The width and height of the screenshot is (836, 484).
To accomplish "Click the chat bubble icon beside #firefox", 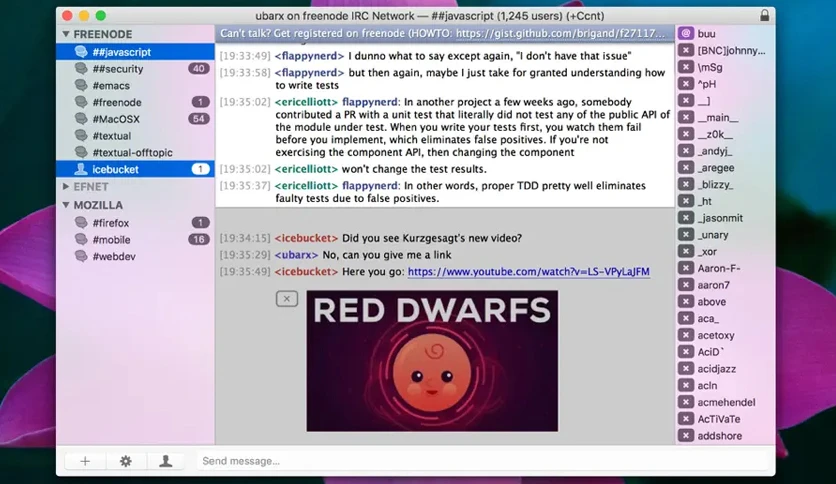I will (x=81, y=222).
